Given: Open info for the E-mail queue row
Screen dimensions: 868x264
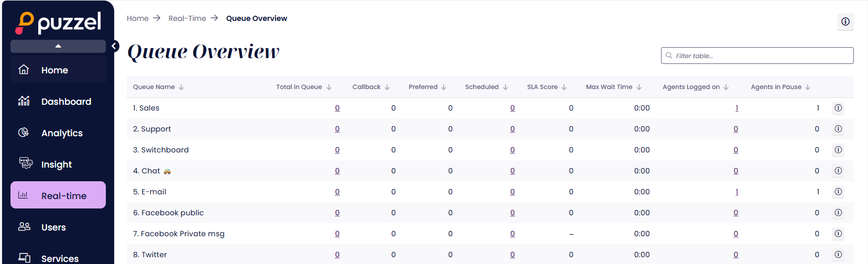Looking at the screenshot, I should [838, 192].
